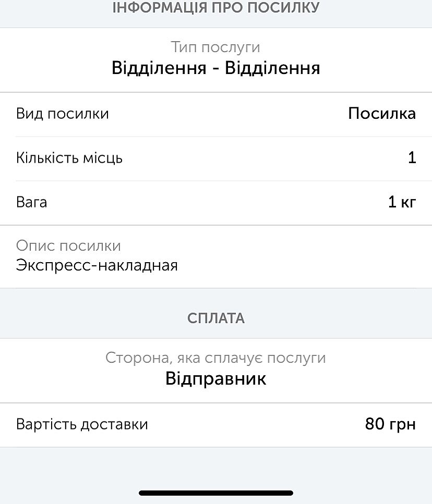Tap the black home indicator bar
The height and width of the screenshot is (504, 432).
click(216, 493)
